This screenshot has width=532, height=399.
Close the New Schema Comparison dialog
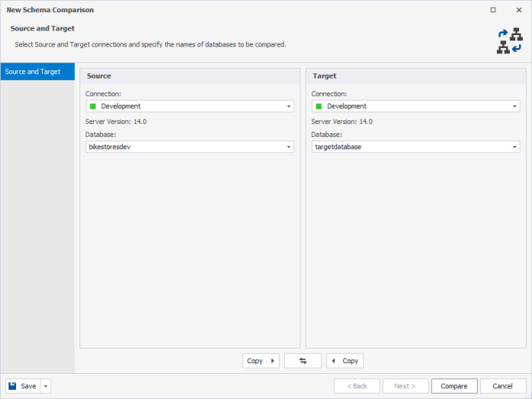coord(519,10)
